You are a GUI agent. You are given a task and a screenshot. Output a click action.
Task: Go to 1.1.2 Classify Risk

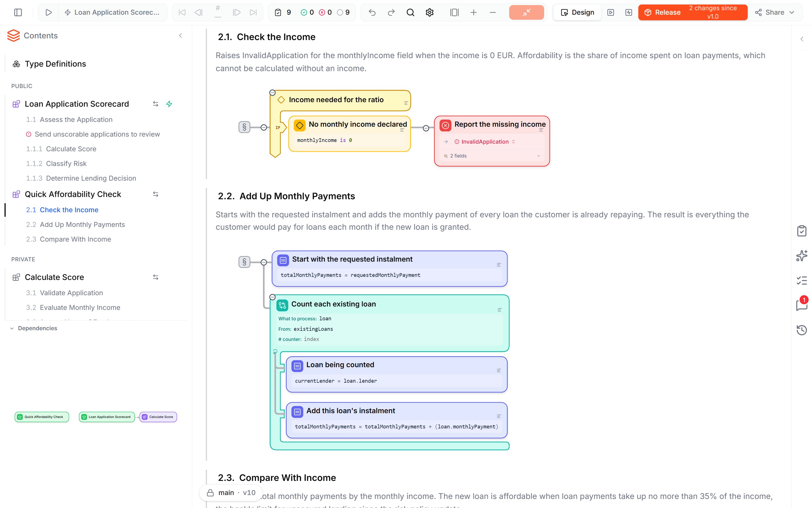[x=56, y=164]
